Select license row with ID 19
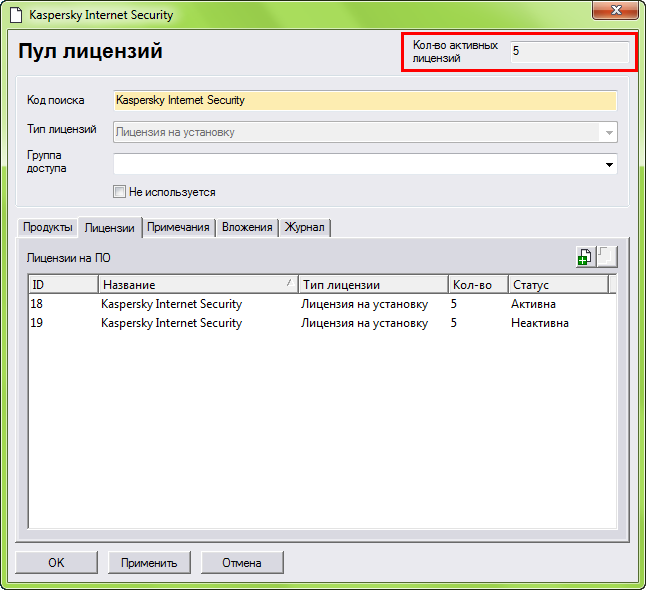 tap(322, 323)
